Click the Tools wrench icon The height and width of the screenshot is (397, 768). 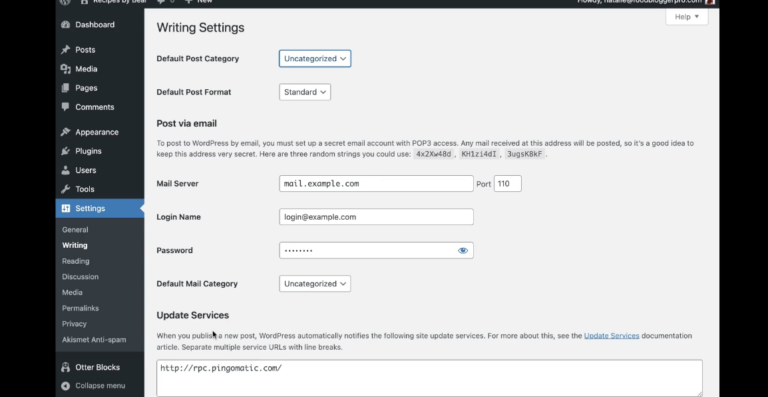[66, 189]
